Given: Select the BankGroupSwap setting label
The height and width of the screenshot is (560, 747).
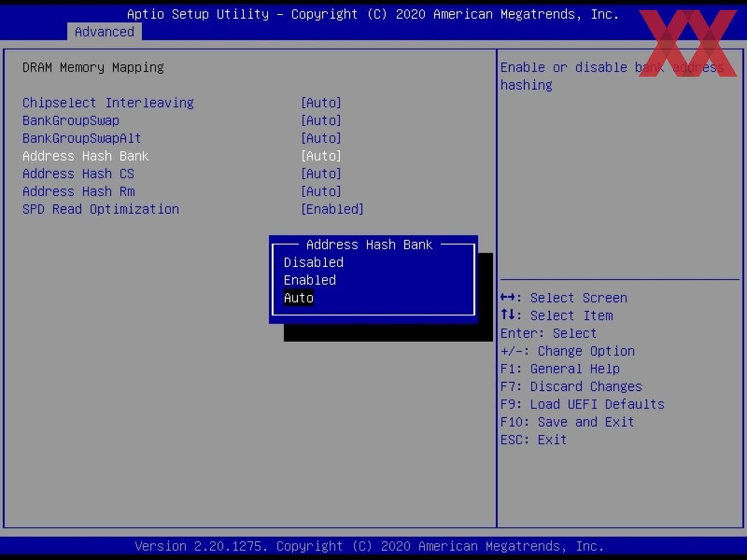Looking at the screenshot, I should click(71, 120).
